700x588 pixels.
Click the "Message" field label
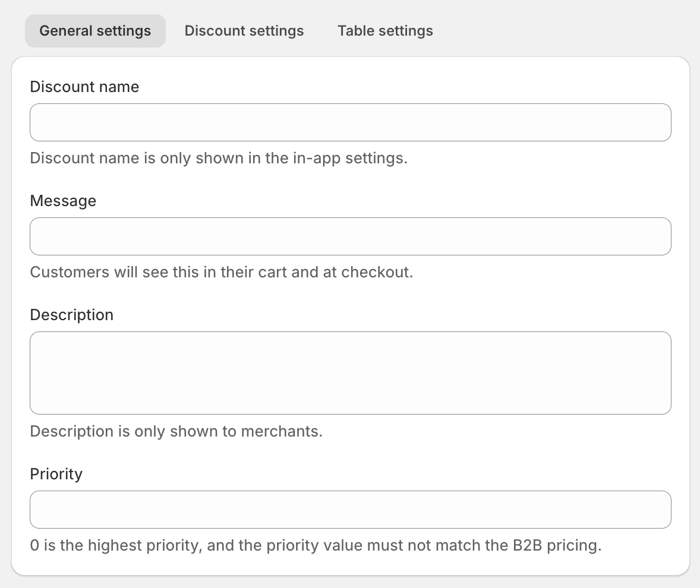pyautogui.click(x=63, y=201)
